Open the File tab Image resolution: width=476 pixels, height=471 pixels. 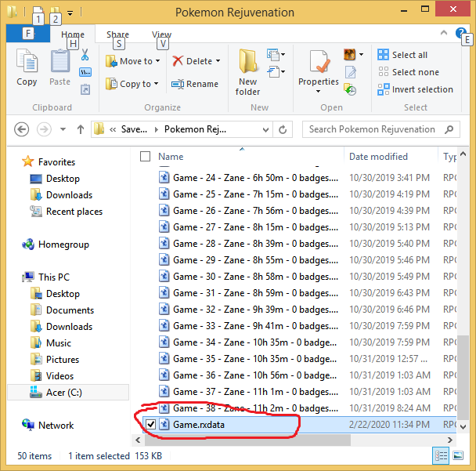point(28,34)
